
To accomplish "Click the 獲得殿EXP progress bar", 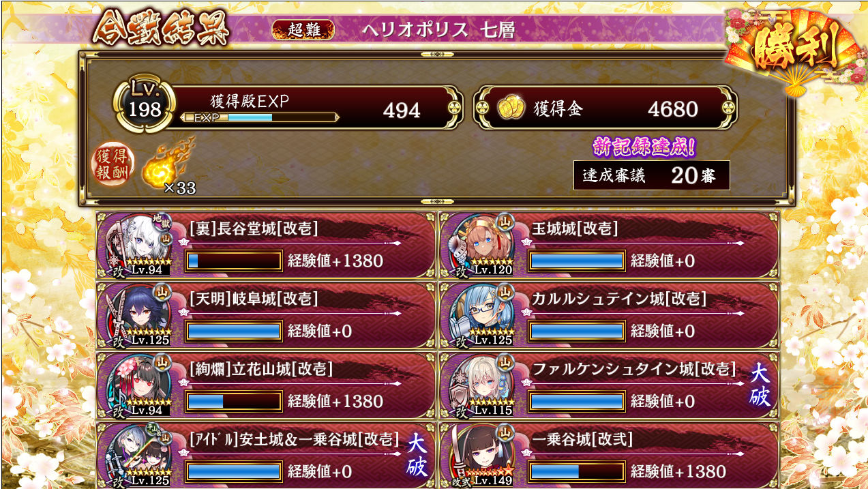I will point(260,117).
